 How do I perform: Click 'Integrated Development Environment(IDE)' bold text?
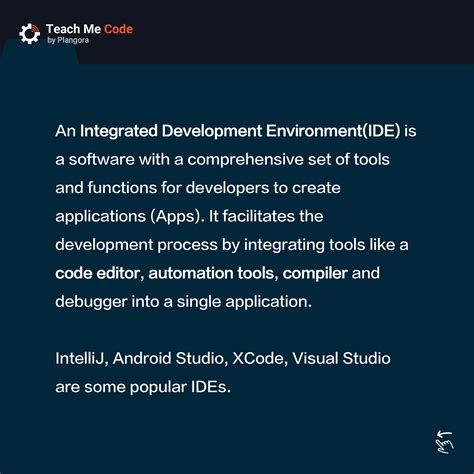click(240, 131)
